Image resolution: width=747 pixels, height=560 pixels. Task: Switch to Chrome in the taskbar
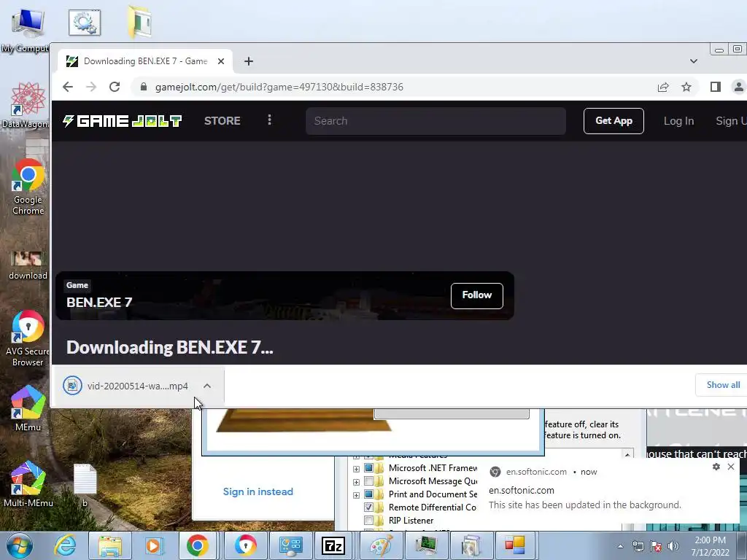coord(197,545)
